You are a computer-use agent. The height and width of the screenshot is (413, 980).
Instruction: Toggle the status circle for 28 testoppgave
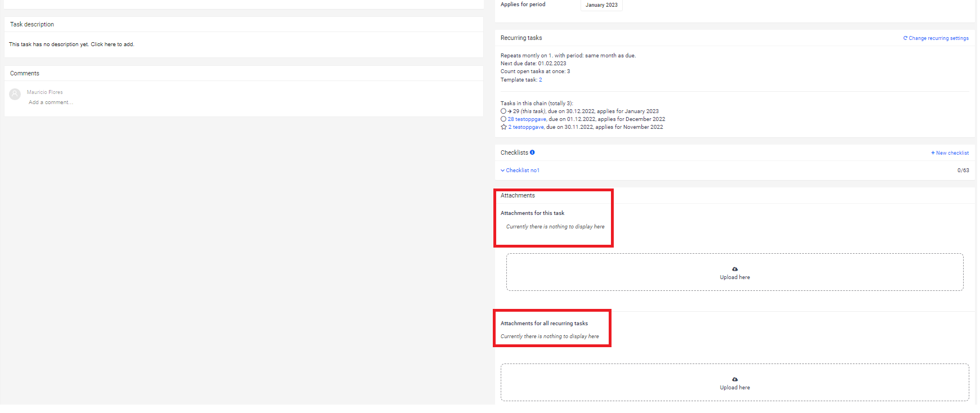(504, 119)
